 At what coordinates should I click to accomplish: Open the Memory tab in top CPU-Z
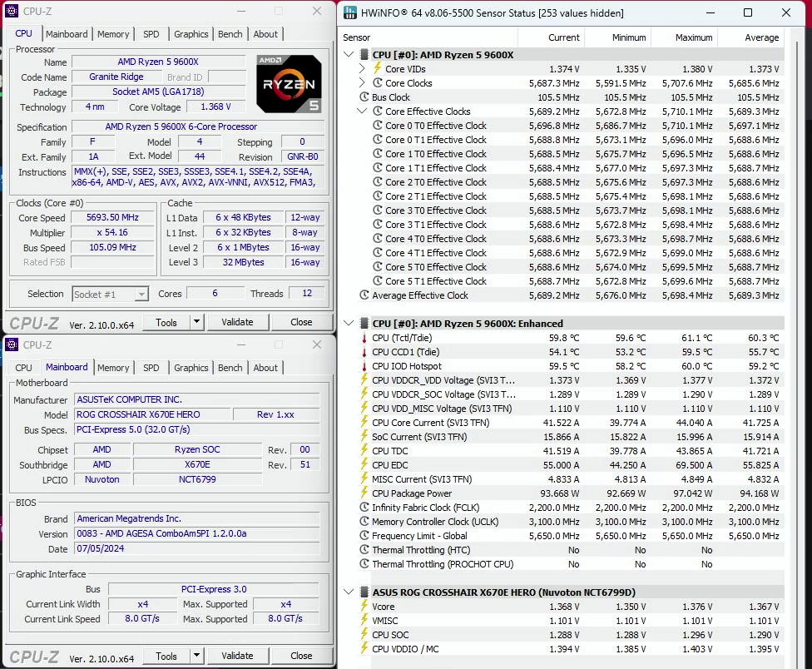pyautogui.click(x=113, y=34)
